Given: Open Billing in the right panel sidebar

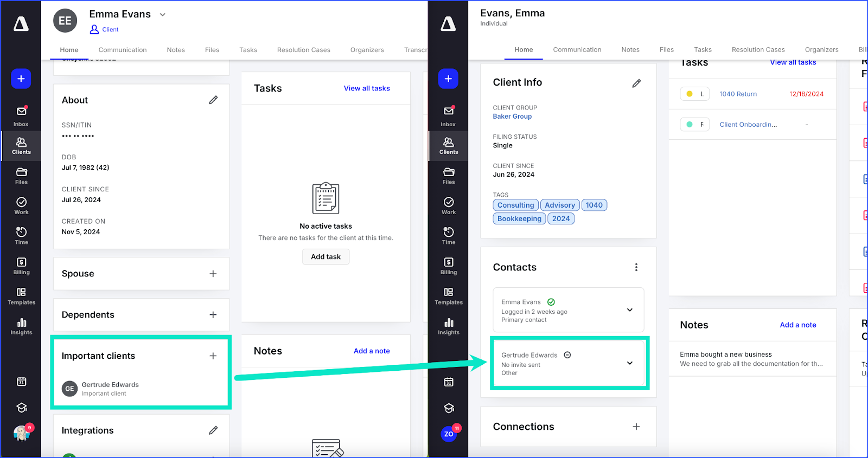Looking at the screenshot, I should (448, 266).
